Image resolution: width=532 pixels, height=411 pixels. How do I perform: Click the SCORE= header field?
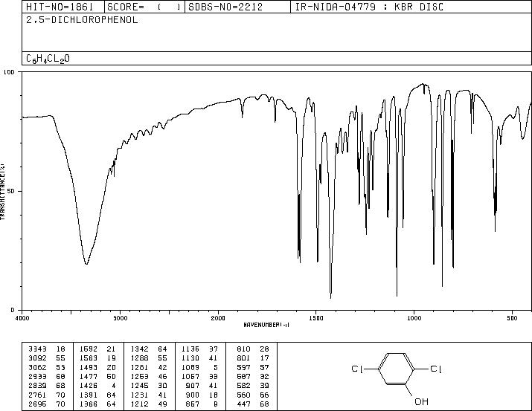144,7
